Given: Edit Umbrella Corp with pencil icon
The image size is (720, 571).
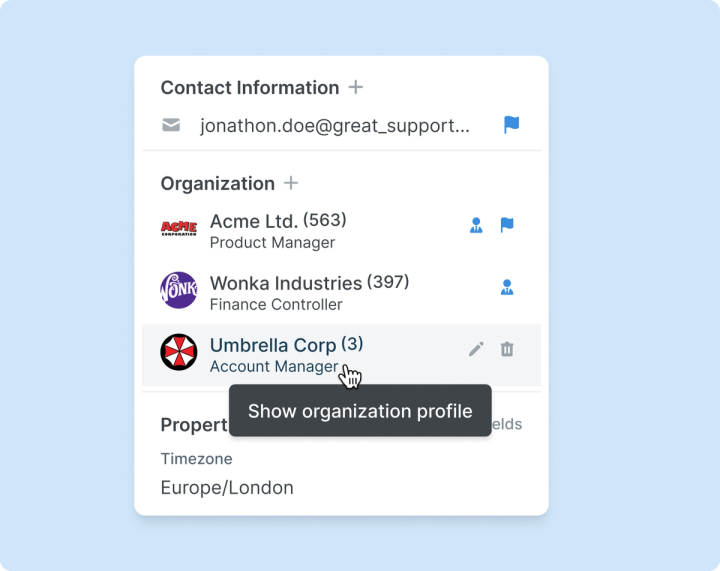Looking at the screenshot, I should coord(476,349).
